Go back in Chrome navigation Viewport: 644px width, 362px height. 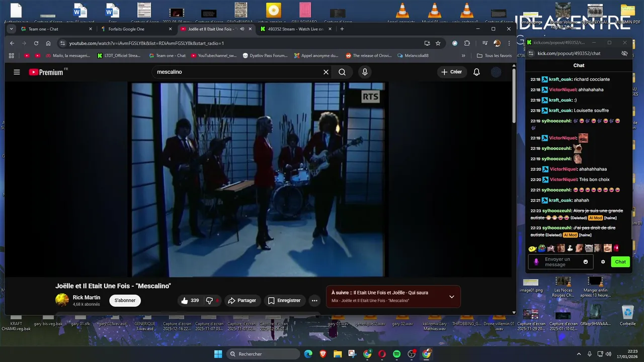click(x=12, y=43)
